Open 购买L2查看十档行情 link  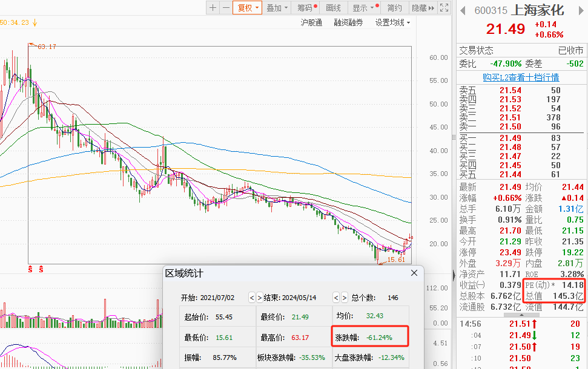pos(521,77)
